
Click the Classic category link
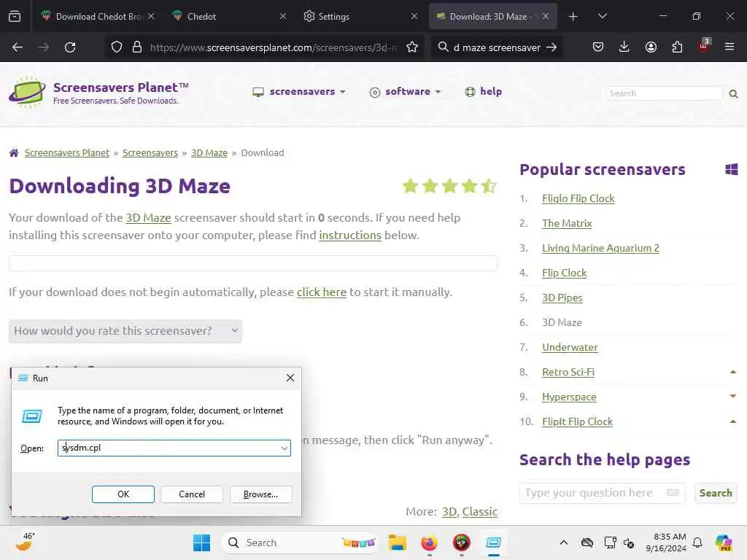click(x=480, y=511)
